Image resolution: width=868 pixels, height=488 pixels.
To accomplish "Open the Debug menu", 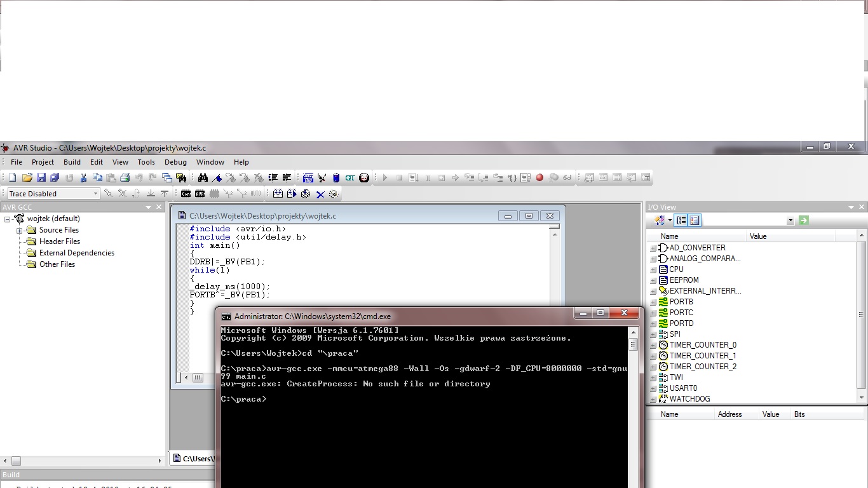I will coord(175,162).
